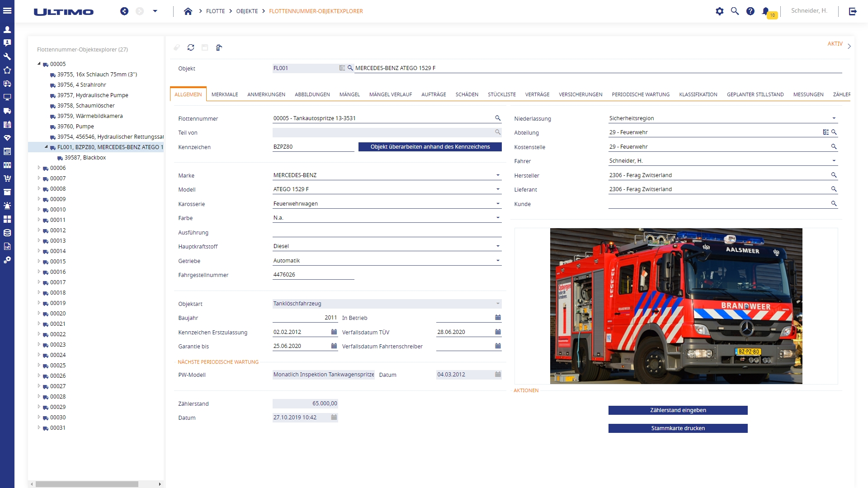Click the search magnifier in Flottennummer field
868x488 pixels.
coord(498,118)
